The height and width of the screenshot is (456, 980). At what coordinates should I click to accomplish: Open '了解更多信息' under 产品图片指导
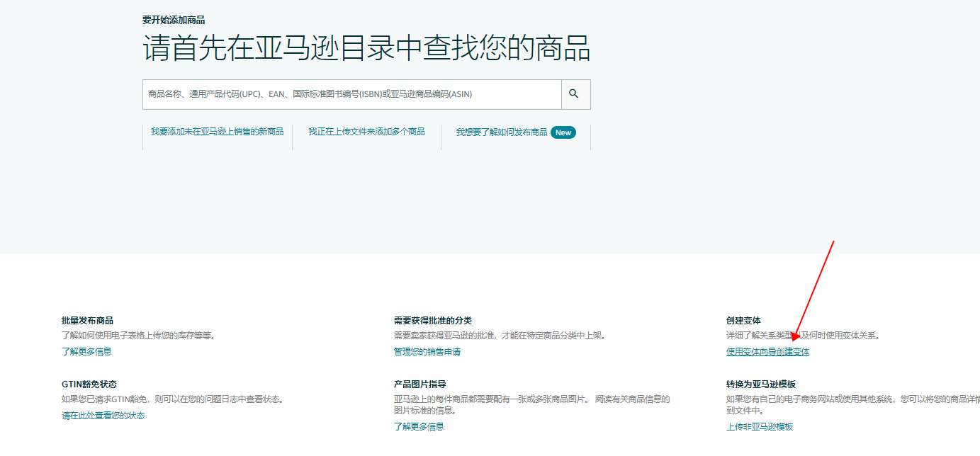[419, 426]
